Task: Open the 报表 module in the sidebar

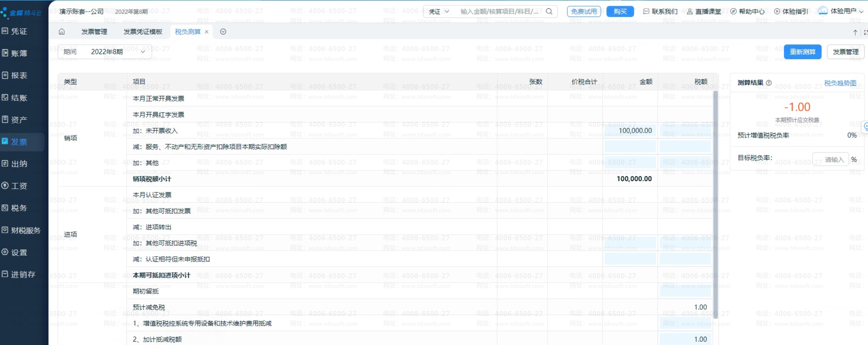Action: 14,75
